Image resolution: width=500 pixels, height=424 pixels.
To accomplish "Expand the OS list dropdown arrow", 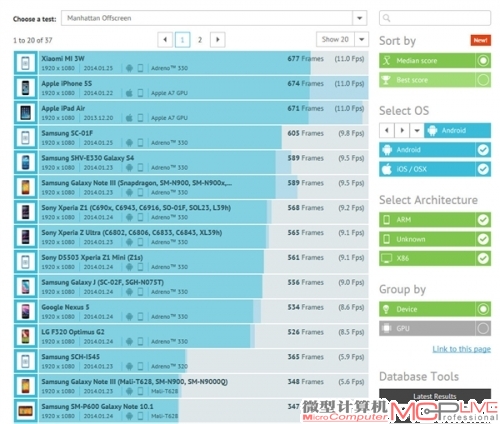I will click(417, 130).
